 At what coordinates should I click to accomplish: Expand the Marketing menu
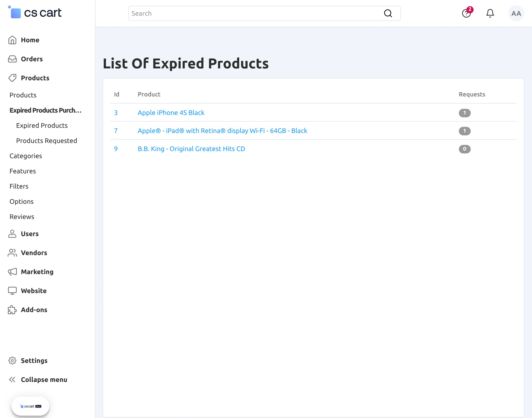[37, 272]
